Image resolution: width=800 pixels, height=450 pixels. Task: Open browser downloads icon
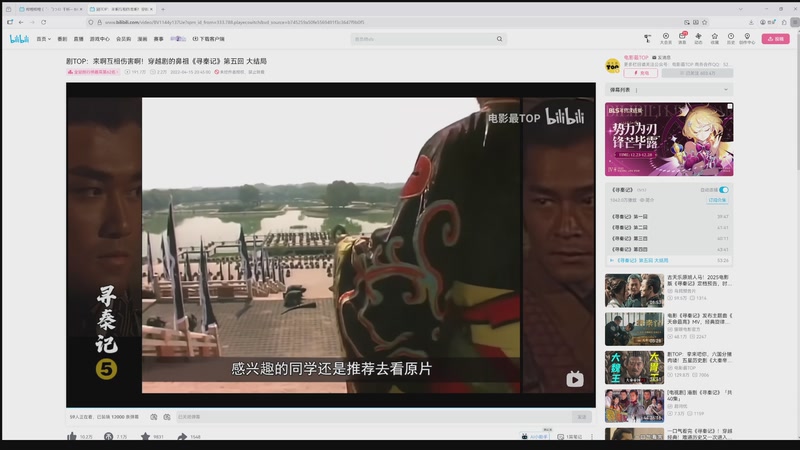click(751, 22)
